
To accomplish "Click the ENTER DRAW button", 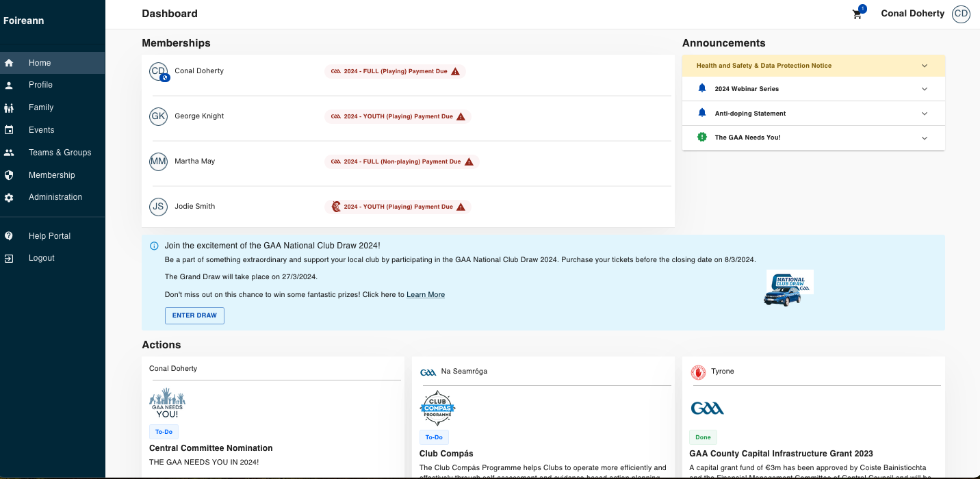I will 194,315.
